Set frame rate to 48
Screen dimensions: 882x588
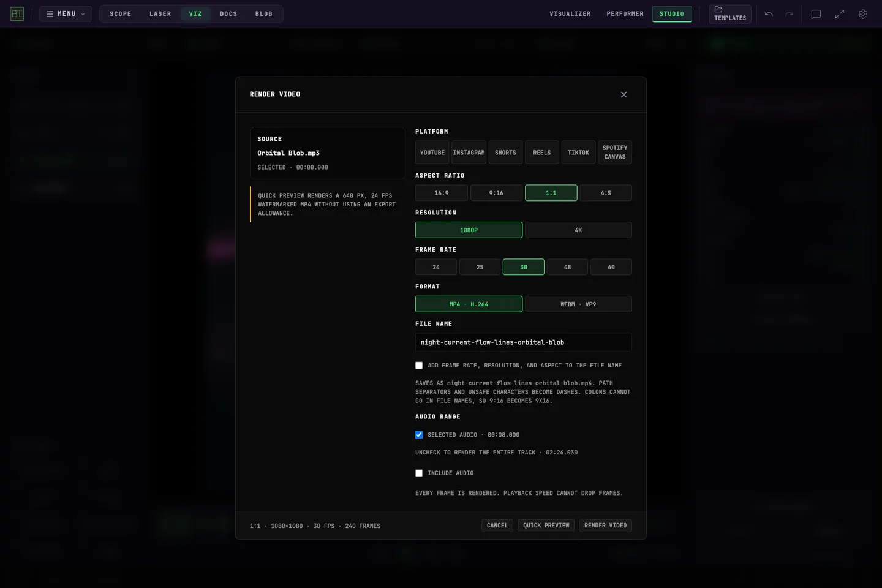[567, 267]
